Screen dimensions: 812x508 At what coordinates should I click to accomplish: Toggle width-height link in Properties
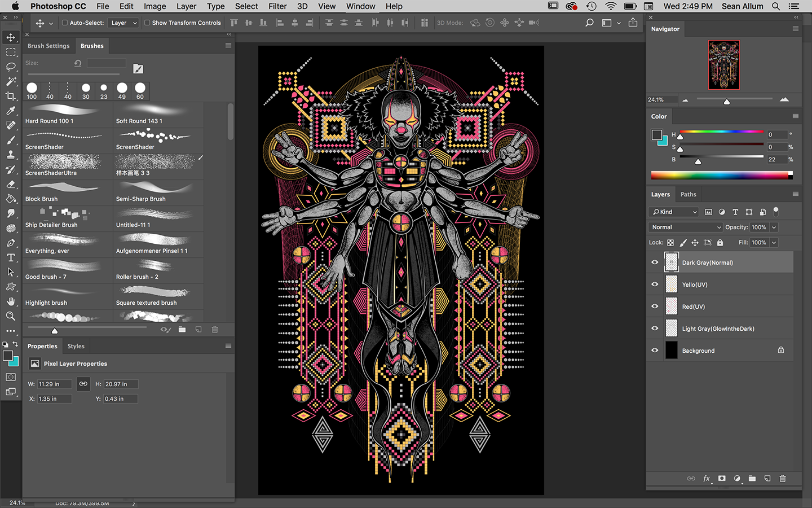[x=83, y=384]
